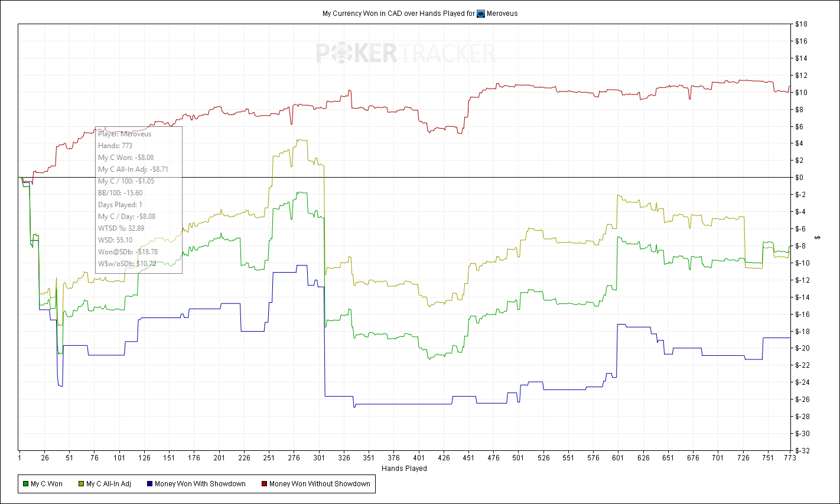Click the 'BB/100: -15.60' tooltip line
Image resolution: width=840 pixels, height=504 pixels.
point(120,193)
